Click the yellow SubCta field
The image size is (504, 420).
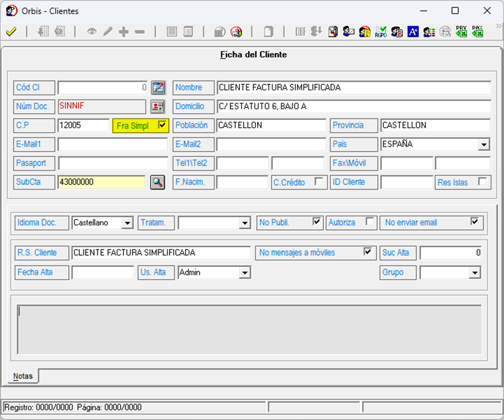(x=101, y=182)
